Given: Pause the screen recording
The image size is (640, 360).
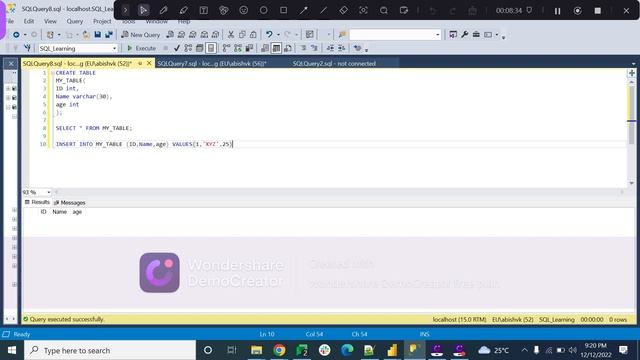Looking at the screenshot, I should (557, 11).
